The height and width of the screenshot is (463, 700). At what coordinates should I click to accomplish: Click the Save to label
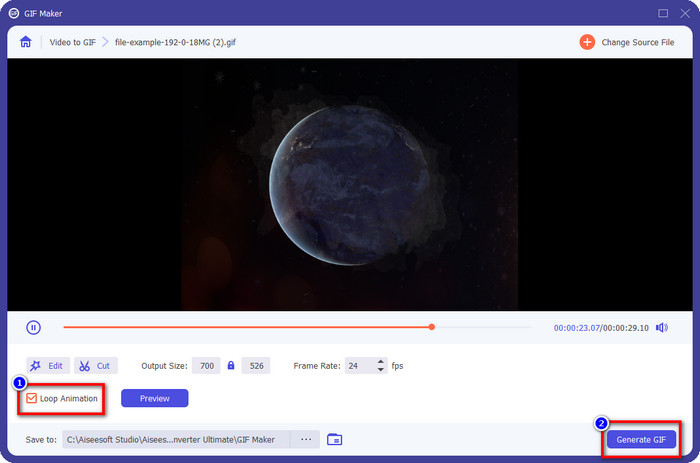41,440
